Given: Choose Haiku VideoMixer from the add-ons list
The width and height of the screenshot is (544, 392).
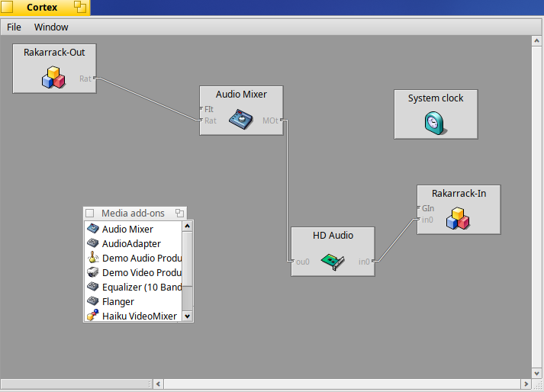Looking at the screenshot, I should 139,316.
